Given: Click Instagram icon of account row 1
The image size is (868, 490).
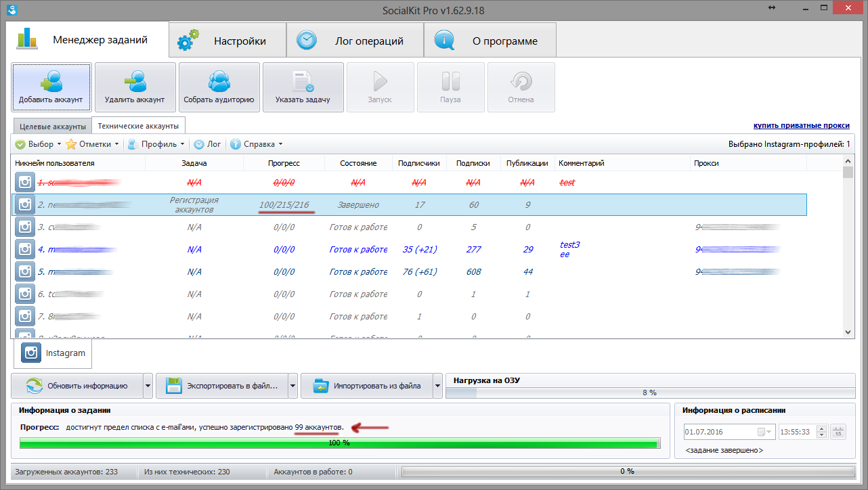Looking at the screenshot, I should click(x=25, y=182).
